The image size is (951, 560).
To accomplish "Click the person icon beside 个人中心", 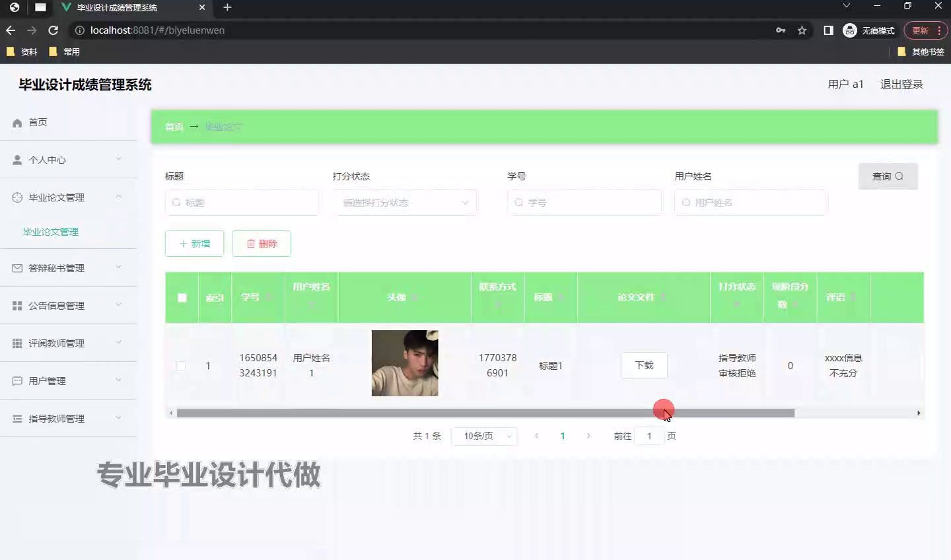I will pyautogui.click(x=17, y=160).
